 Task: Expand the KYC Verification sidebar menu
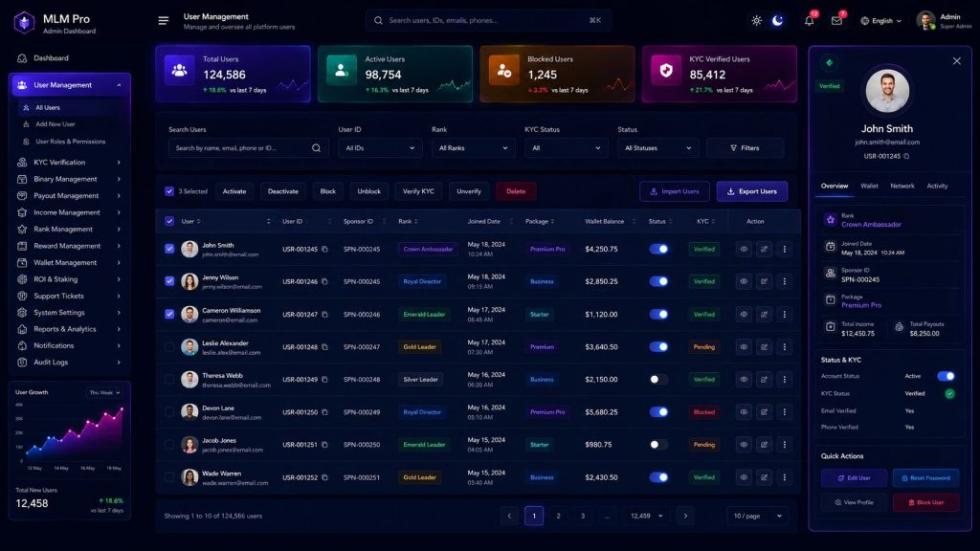(x=69, y=163)
